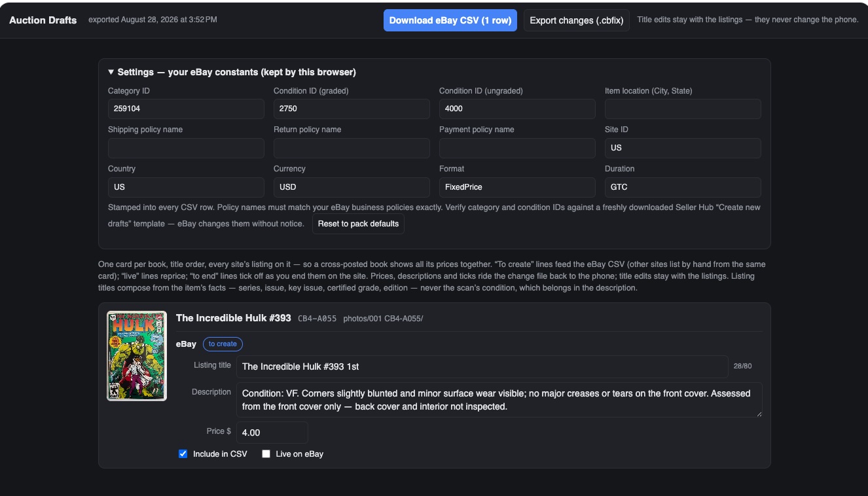Click the eBay site label

186,344
